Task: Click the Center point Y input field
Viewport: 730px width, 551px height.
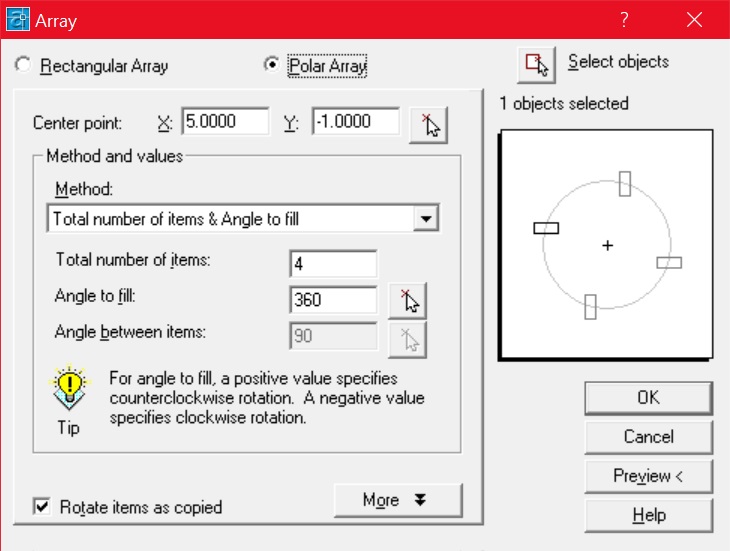Action: (x=355, y=122)
